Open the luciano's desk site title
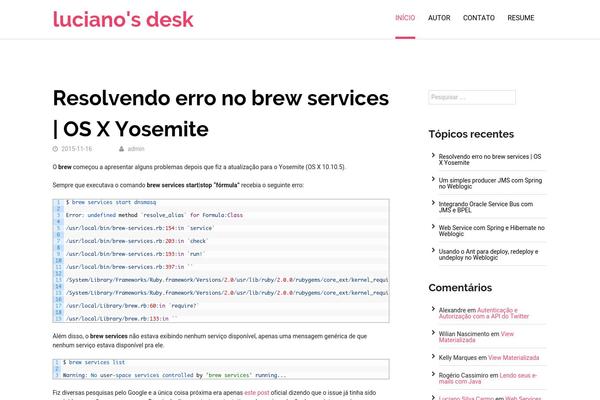This screenshot has width=600, height=400. pos(123,19)
